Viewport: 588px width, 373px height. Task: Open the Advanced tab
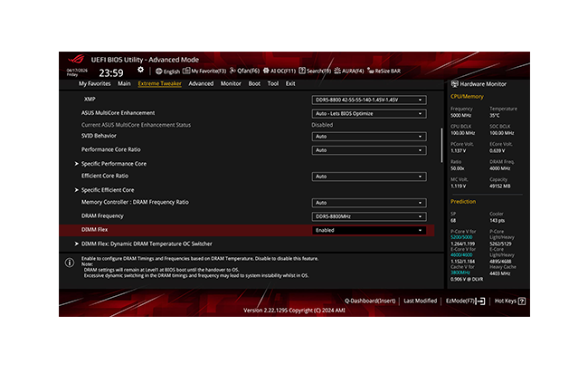tap(201, 83)
